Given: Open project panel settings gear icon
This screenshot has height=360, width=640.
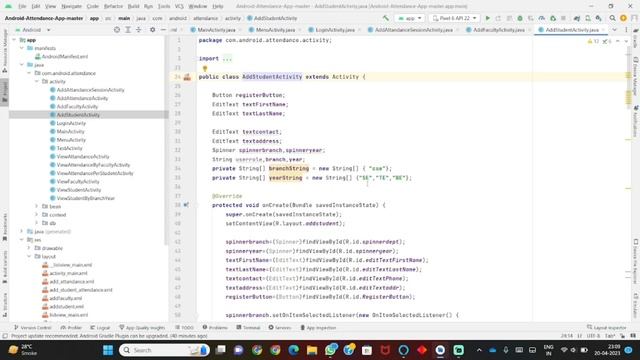Looking at the screenshot, I should [152, 30].
